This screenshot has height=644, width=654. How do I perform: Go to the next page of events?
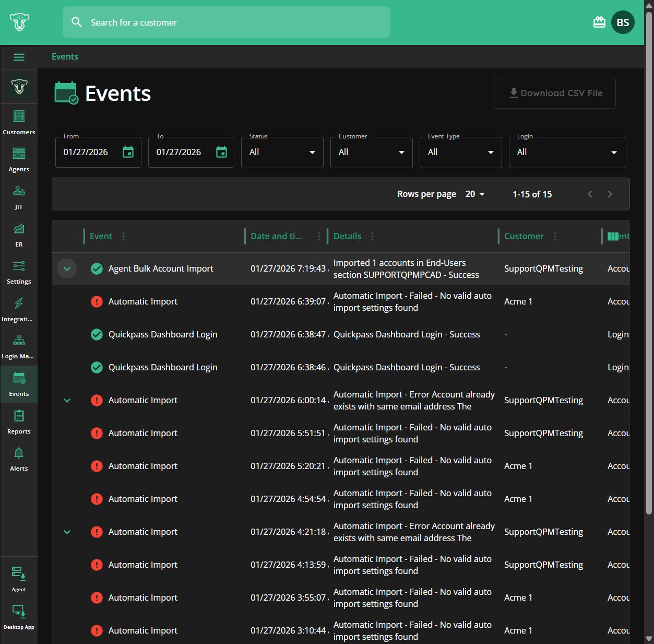click(x=610, y=194)
